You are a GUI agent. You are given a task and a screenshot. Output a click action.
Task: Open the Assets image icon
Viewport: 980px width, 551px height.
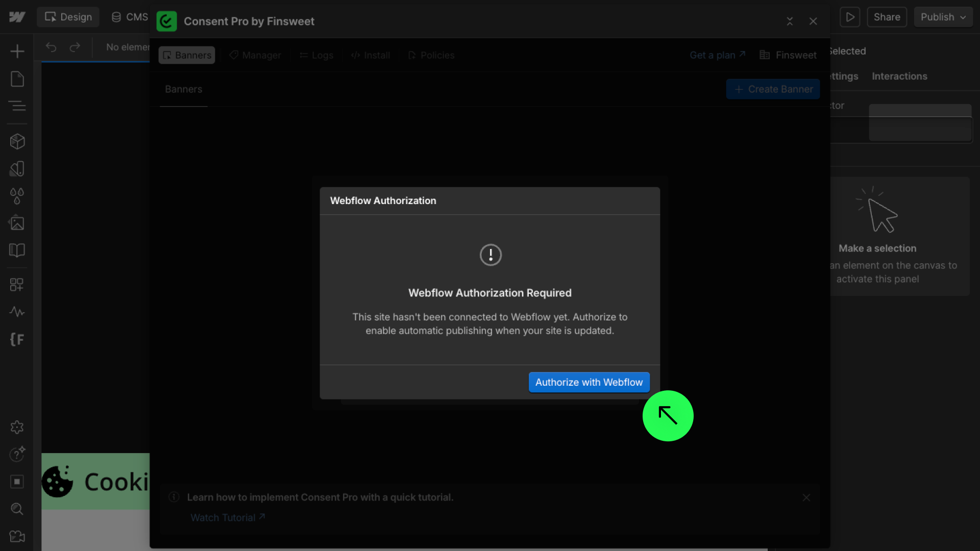17,223
